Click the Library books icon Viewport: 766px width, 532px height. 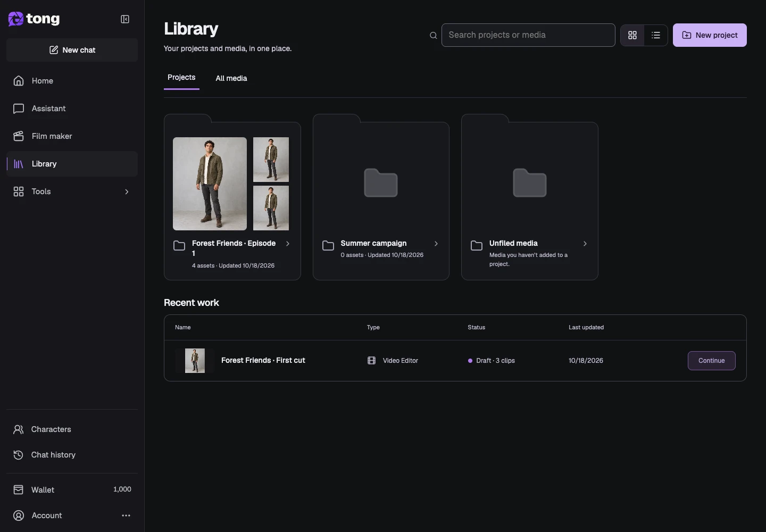tap(19, 164)
